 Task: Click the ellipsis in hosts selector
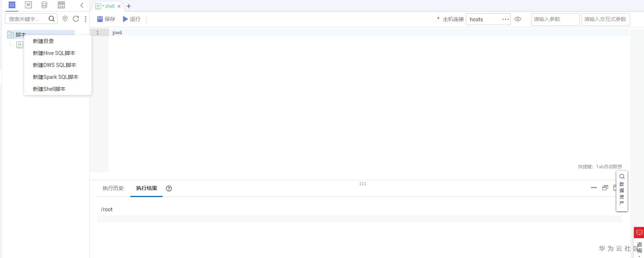[x=505, y=19]
